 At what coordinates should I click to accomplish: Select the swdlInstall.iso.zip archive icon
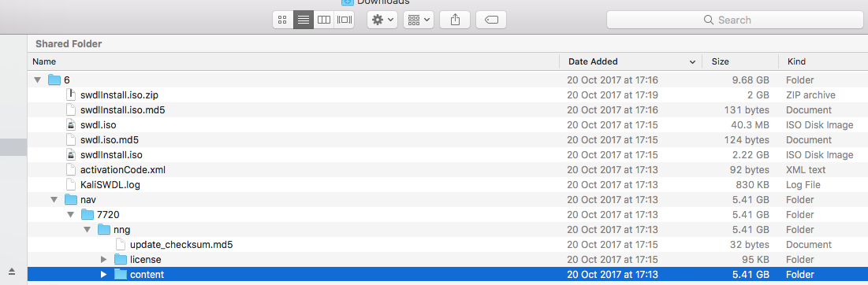(70, 95)
